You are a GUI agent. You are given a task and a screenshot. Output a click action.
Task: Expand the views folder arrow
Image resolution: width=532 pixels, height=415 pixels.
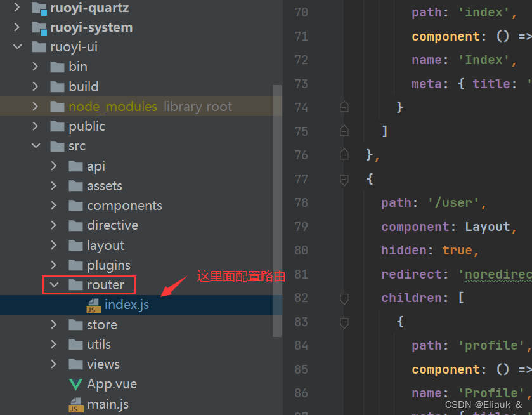click(x=53, y=364)
